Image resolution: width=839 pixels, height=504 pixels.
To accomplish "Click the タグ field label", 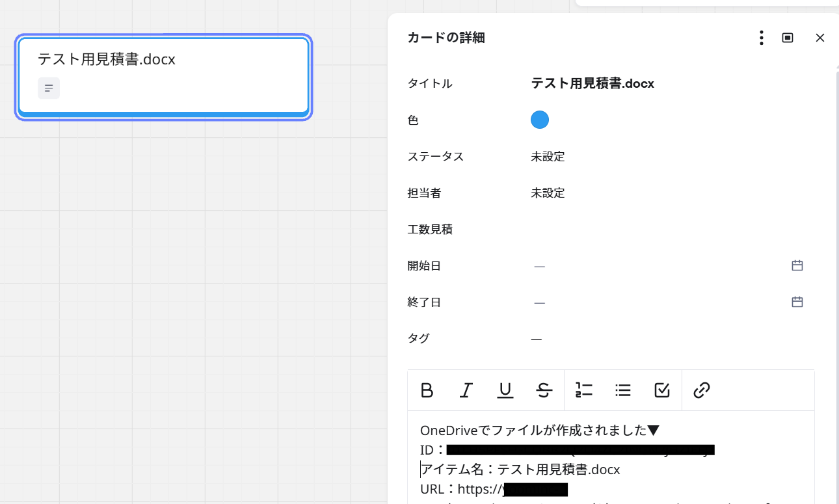I will 418,338.
